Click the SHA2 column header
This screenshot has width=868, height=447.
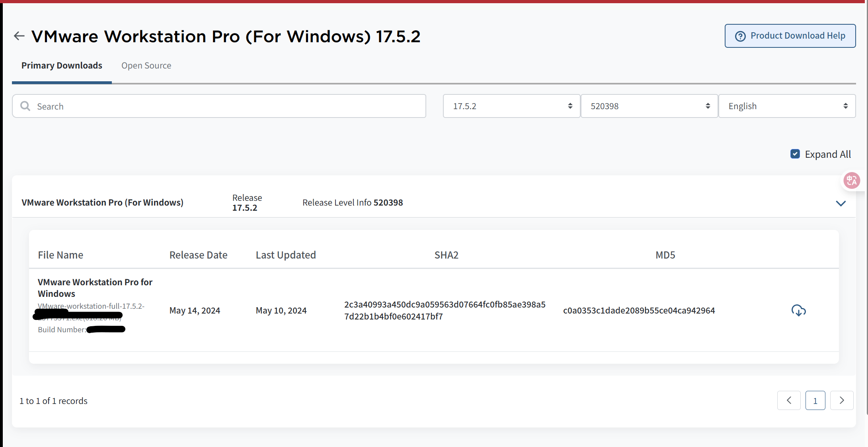pos(446,255)
